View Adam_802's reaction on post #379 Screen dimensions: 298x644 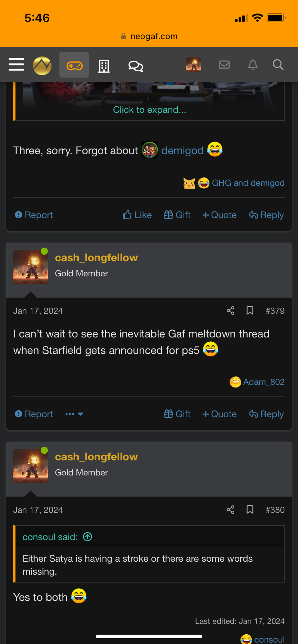pos(264,382)
